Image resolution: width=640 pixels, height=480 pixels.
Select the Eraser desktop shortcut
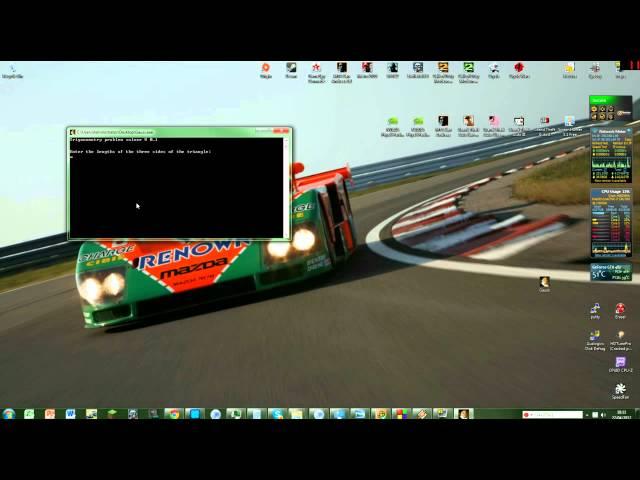620,311
